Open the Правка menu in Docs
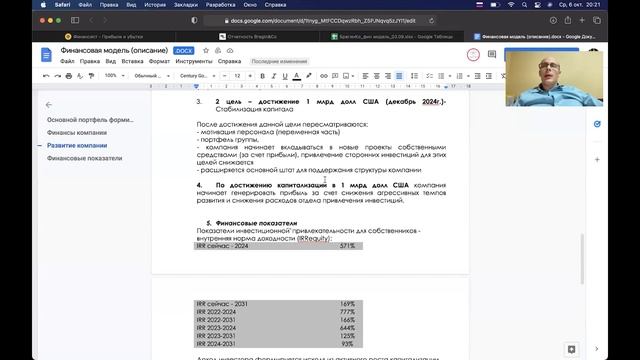The height and width of the screenshot is (360, 640). pyautogui.click(x=90, y=61)
